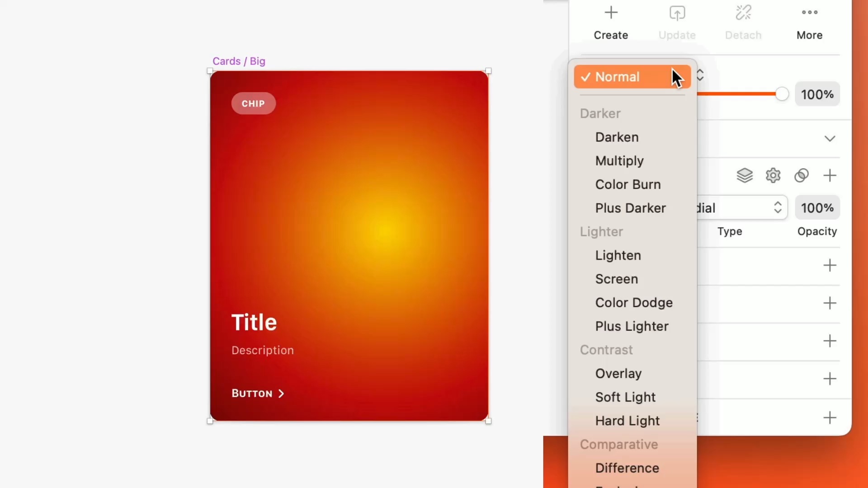Click the mask/intersect circle icon in panel
868x488 pixels.
[x=801, y=175]
